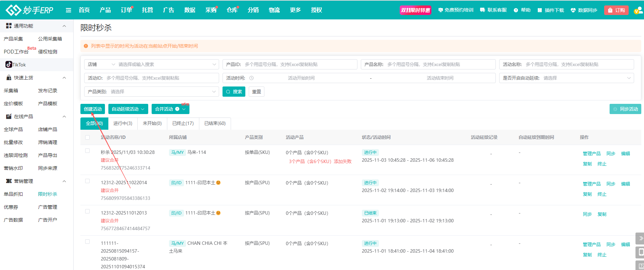This screenshot has width=644, height=270.
Task: Click the 插件下载 plugin icon
Action: [540, 10]
